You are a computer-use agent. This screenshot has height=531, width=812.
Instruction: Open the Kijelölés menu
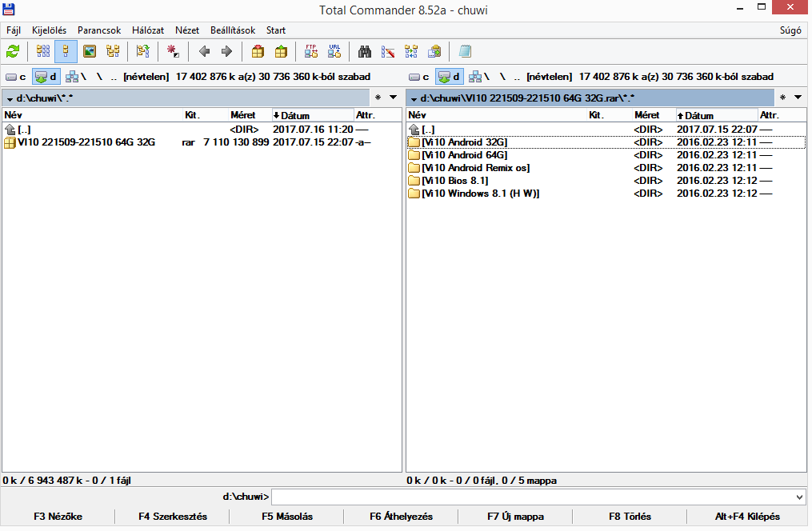[x=49, y=30]
